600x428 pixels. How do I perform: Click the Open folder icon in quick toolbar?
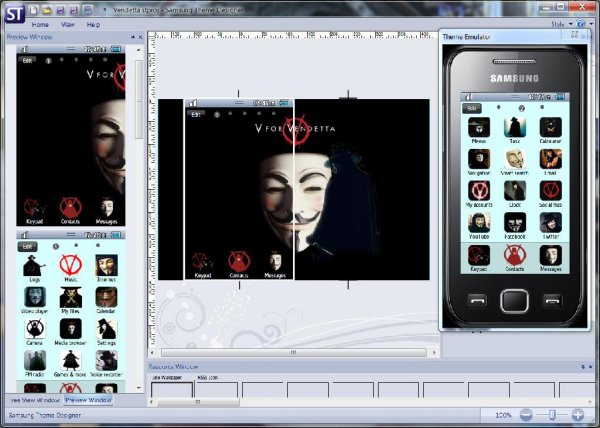click(x=47, y=10)
